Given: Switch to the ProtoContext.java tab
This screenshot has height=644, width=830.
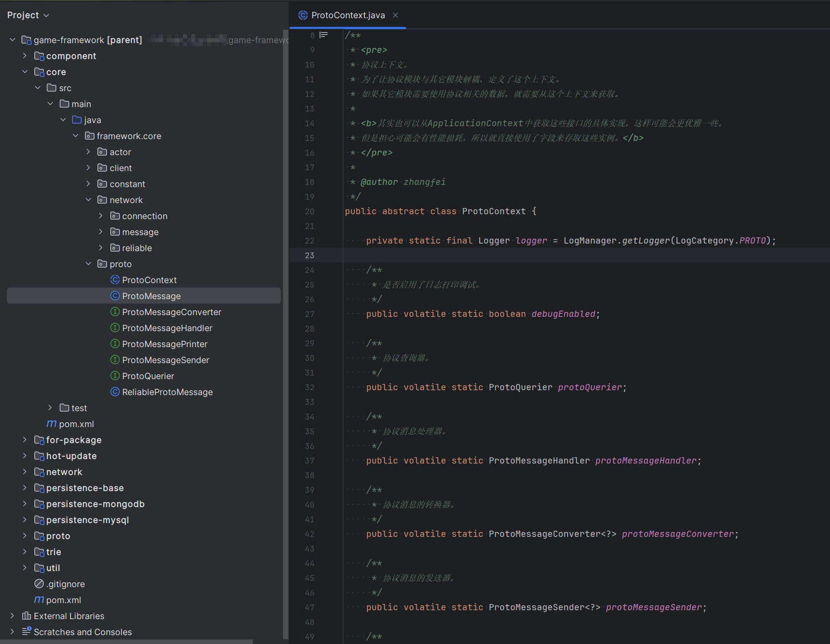Looking at the screenshot, I should (347, 15).
